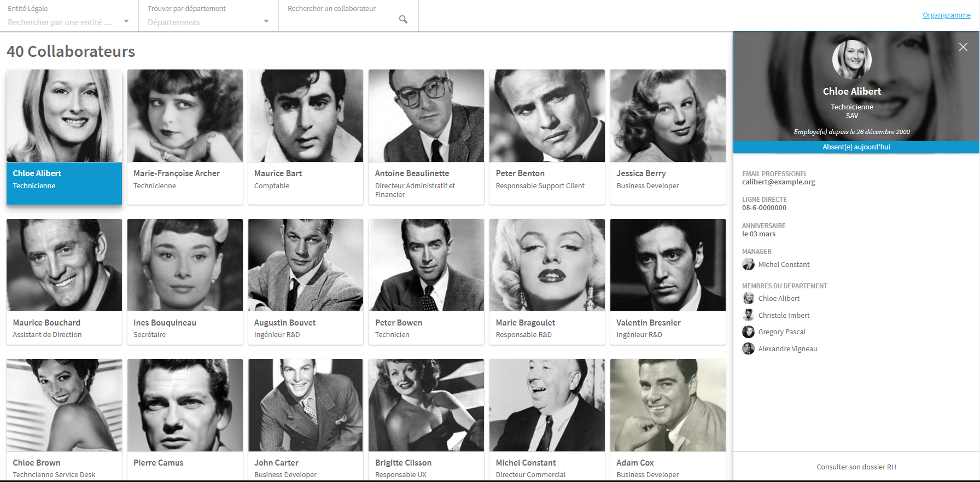This screenshot has width=980, height=482.
Task: Click direct line 08-6-0000000
Action: [x=764, y=208]
